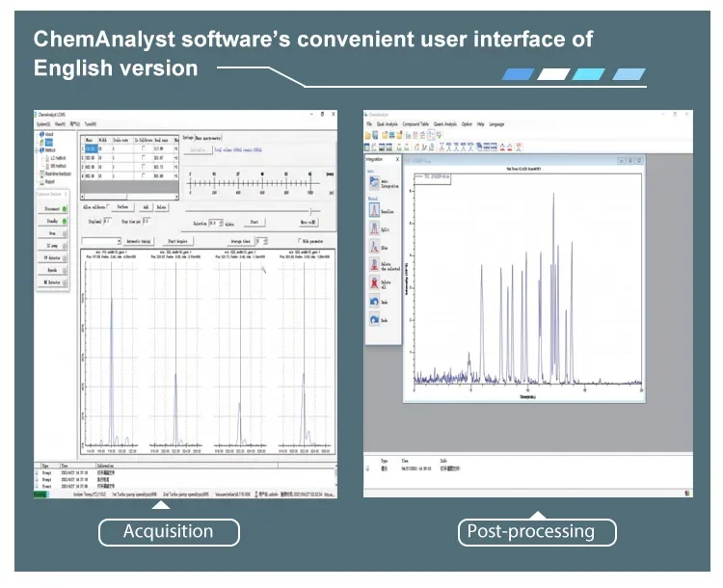Click the Add button below the mass table
The width and height of the screenshot is (723, 588).
[146, 207]
